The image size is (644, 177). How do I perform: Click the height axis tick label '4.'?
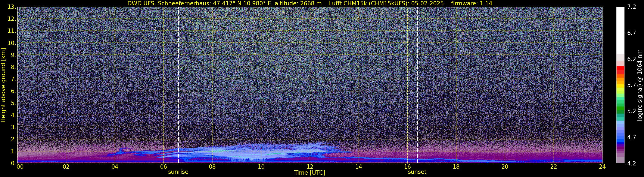13,115
